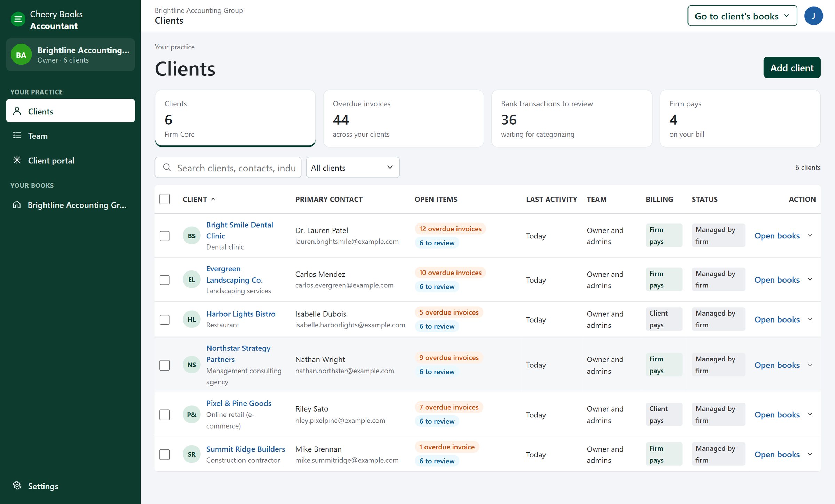
Task: Open Team in the sidebar
Action: [70, 136]
